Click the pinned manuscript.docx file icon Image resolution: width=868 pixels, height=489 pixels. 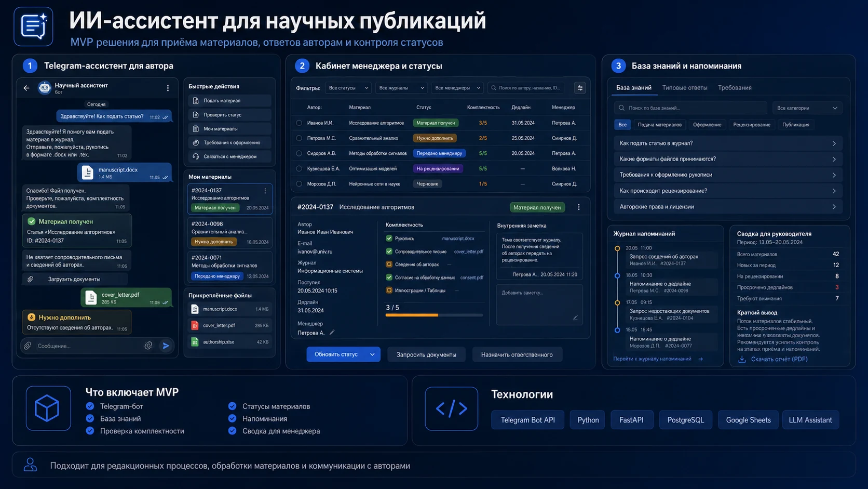[x=195, y=309]
